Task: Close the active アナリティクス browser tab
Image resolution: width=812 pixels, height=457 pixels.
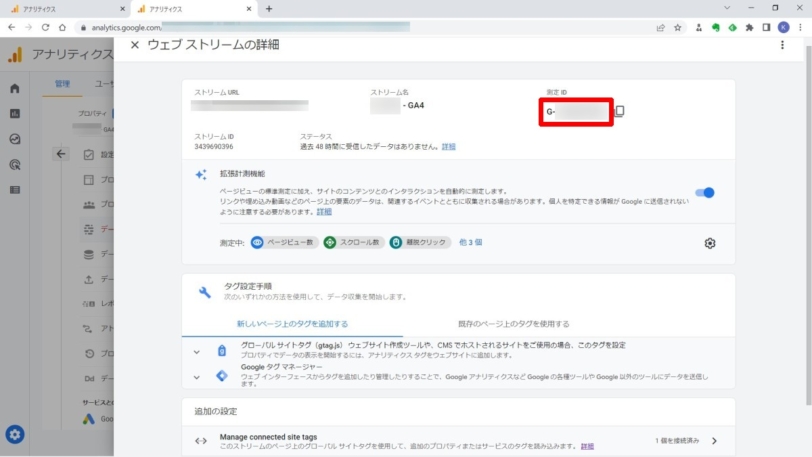Action: [249, 9]
